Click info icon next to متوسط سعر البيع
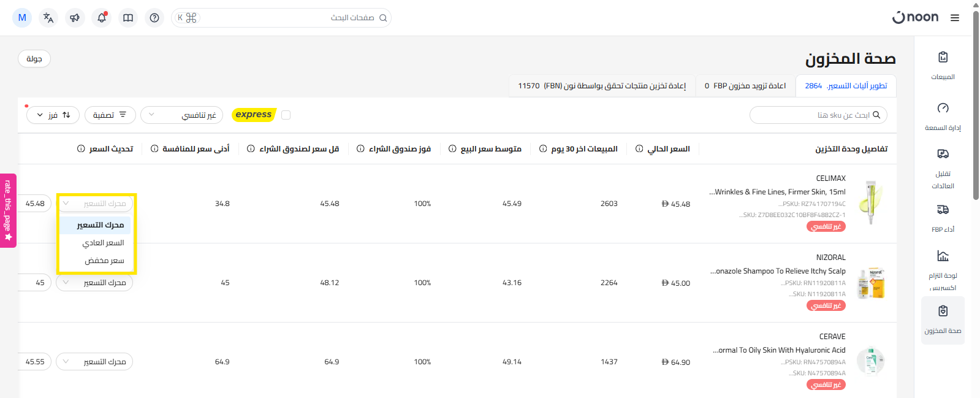The image size is (980, 398). pos(452,149)
